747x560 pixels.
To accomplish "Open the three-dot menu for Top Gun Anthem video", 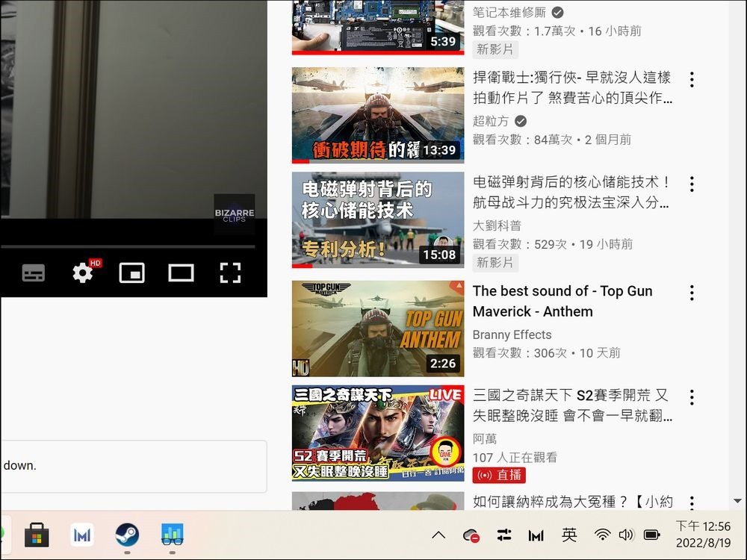I will point(692,292).
